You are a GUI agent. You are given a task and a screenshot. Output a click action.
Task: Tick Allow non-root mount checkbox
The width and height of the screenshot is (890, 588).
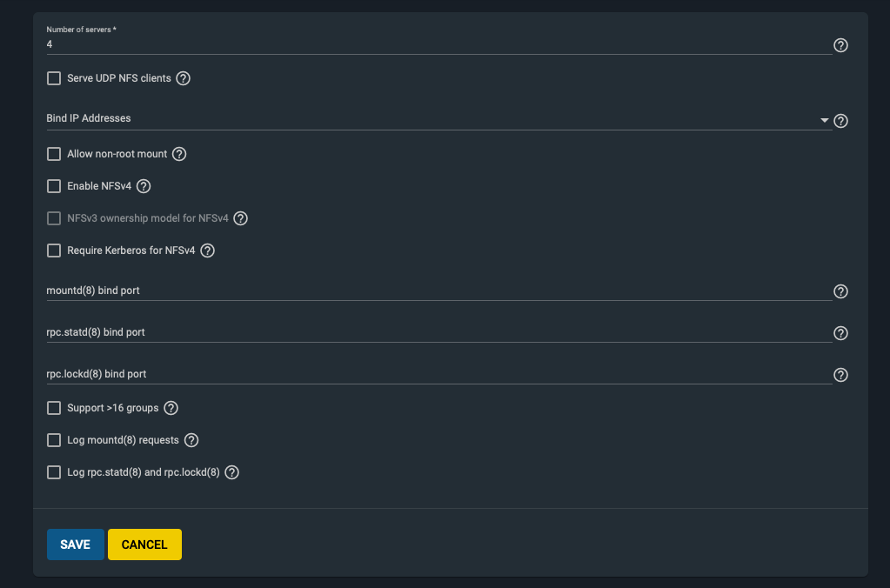[x=54, y=154]
